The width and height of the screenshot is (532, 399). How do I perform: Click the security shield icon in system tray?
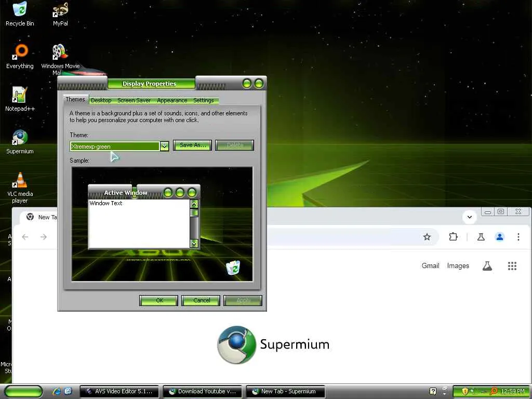(465, 392)
